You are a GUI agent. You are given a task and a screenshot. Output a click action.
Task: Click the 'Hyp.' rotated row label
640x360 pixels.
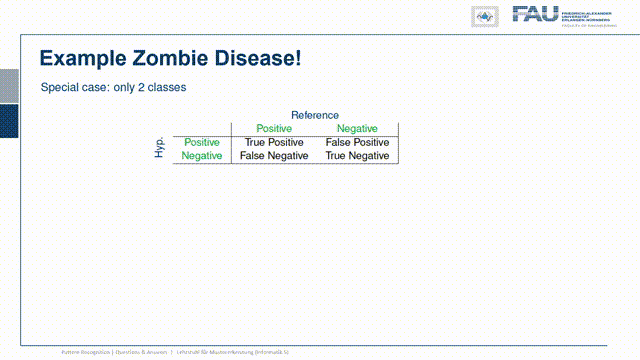click(x=159, y=147)
